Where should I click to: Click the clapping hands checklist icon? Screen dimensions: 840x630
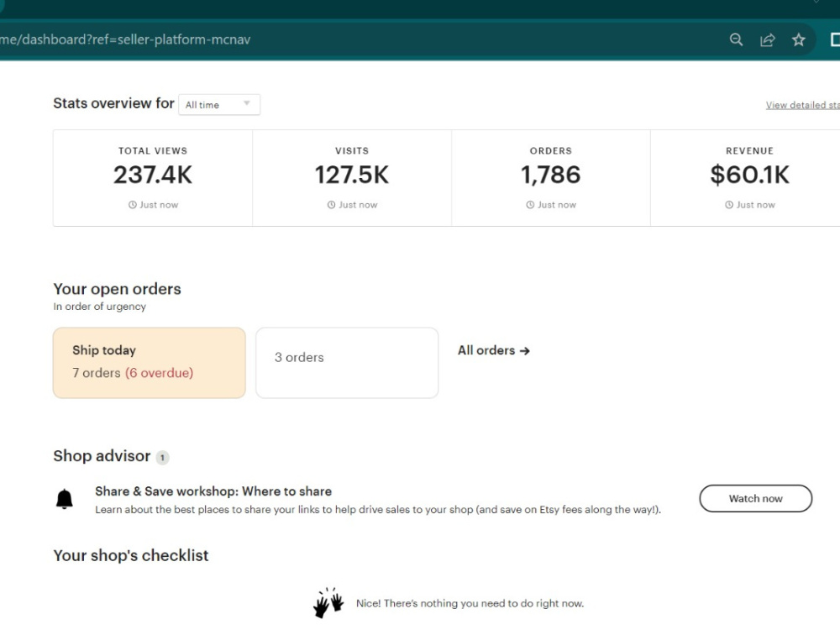coord(328,602)
